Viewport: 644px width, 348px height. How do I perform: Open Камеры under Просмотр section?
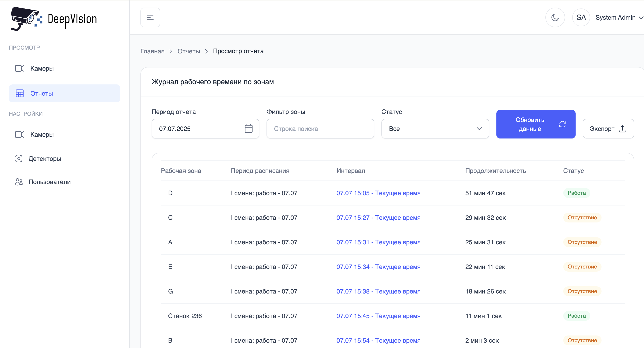click(x=64, y=68)
